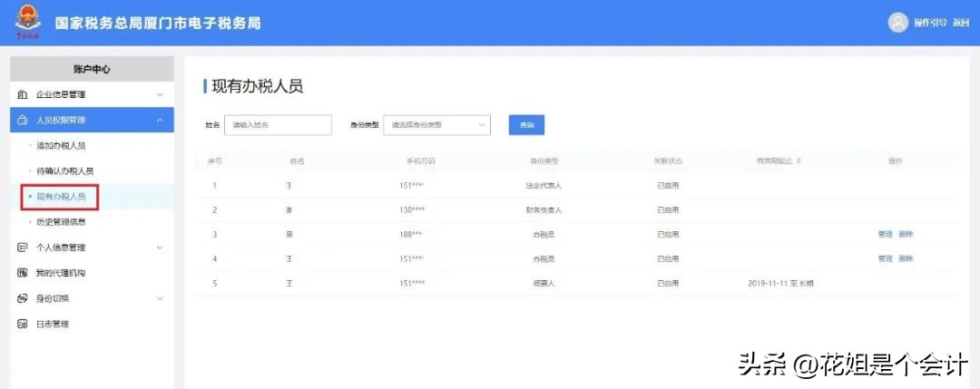Viewport: 980px width, 389px height.
Task: Expand the 身份切换 chevron
Action: pyautogui.click(x=160, y=299)
